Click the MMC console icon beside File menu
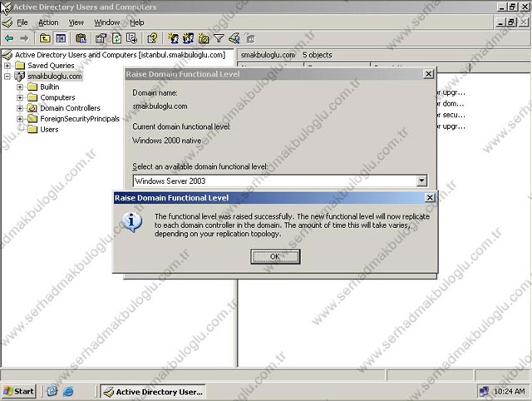This screenshot has width=532, height=401. 7,22
